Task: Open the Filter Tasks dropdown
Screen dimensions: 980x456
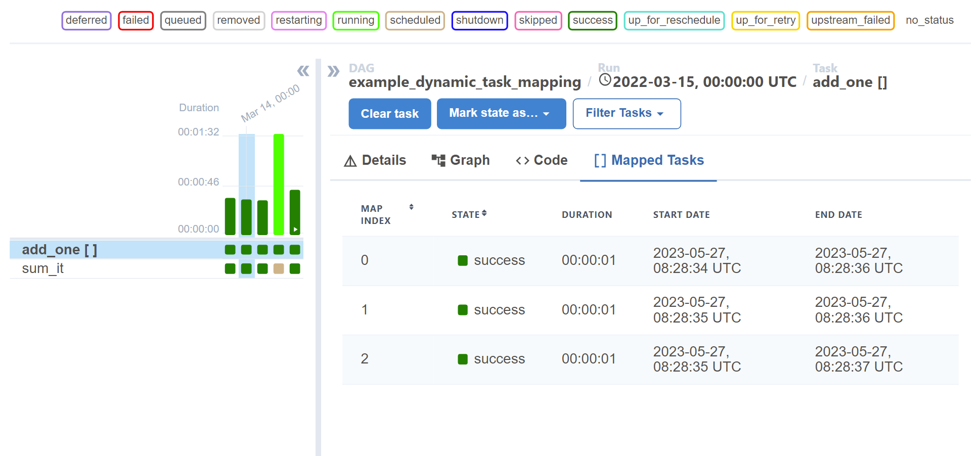Action: coord(627,113)
